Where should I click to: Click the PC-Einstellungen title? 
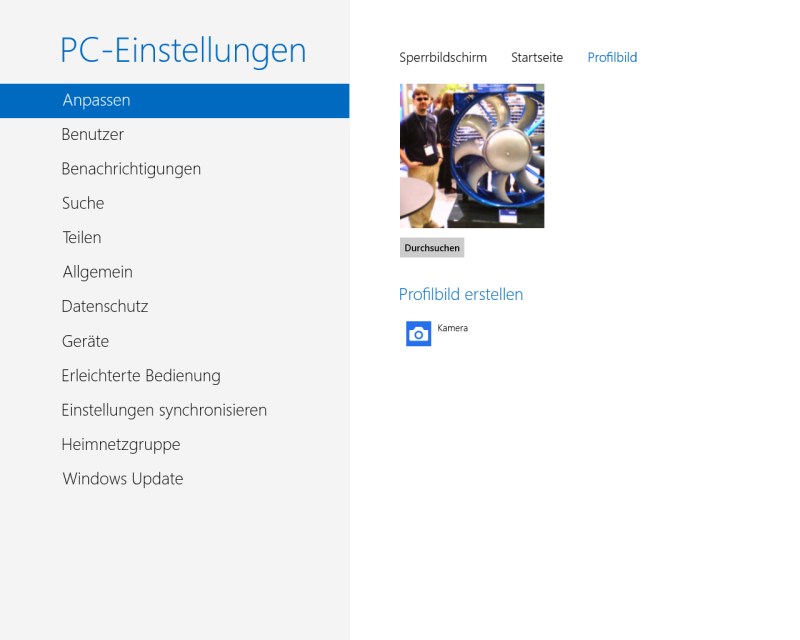pos(183,51)
